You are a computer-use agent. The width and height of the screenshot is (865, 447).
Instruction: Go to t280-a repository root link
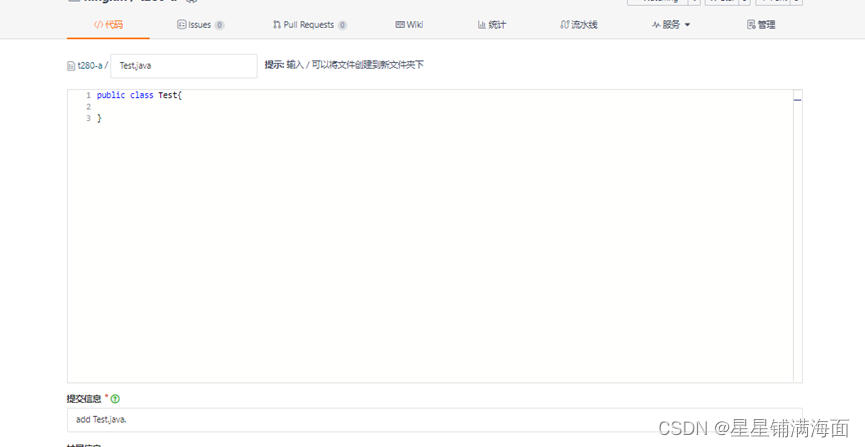(90, 66)
